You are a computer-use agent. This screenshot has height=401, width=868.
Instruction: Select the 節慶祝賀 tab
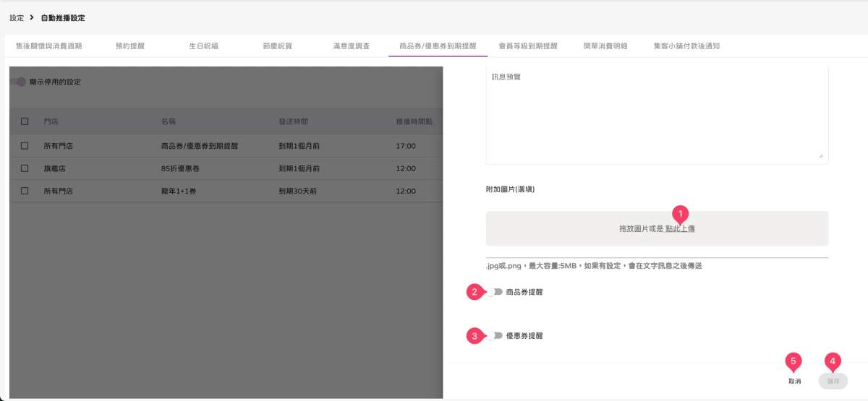278,46
